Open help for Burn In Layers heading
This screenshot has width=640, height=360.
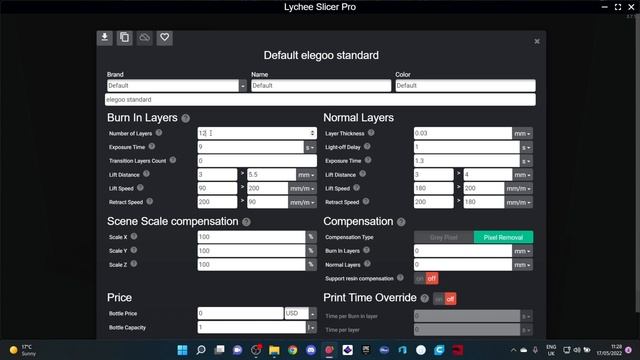[186, 118]
